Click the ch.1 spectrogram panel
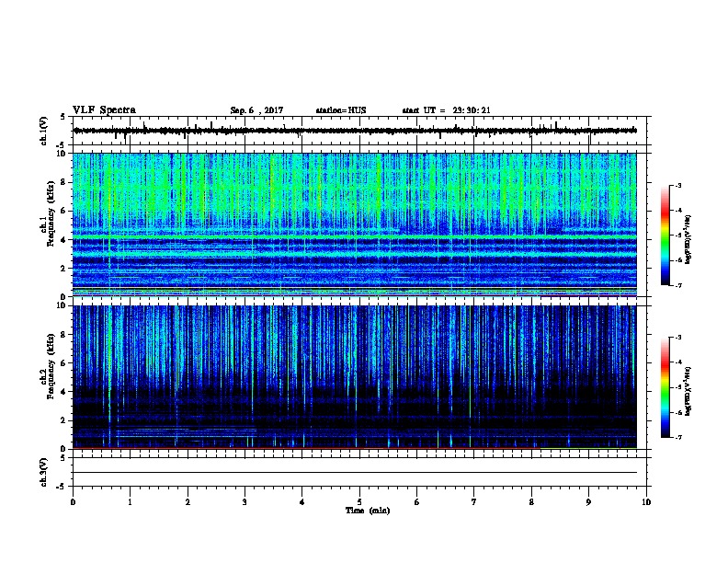Viewport: 728px width, 563px height. coord(354,224)
